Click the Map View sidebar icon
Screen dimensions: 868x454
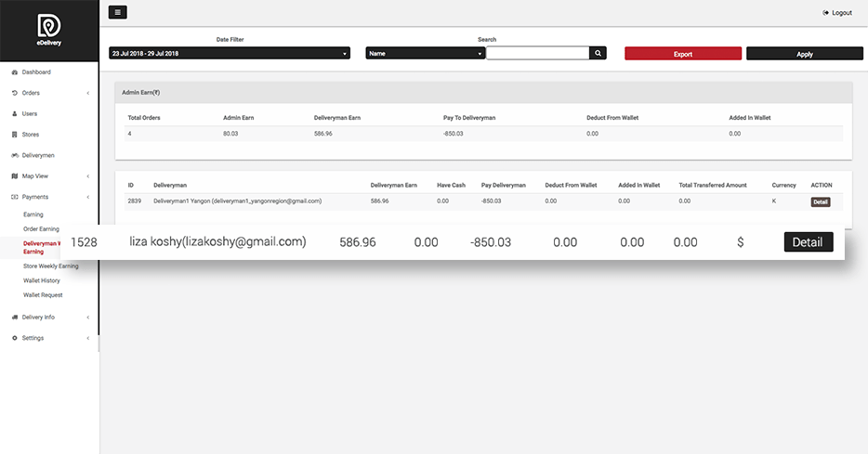tap(15, 176)
